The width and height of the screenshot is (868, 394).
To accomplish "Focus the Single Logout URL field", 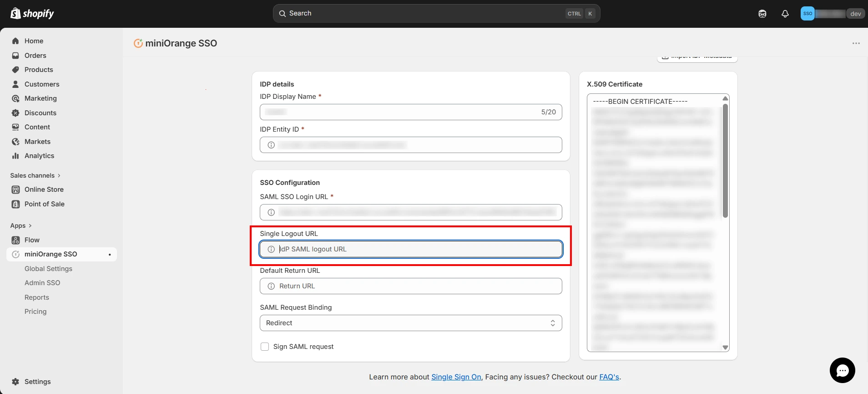I will pyautogui.click(x=411, y=249).
